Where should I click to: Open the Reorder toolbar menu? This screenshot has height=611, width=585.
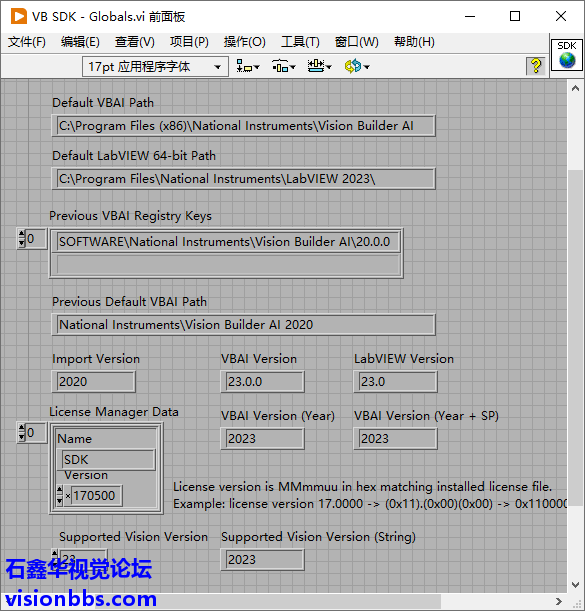click(x=357, y=67)
